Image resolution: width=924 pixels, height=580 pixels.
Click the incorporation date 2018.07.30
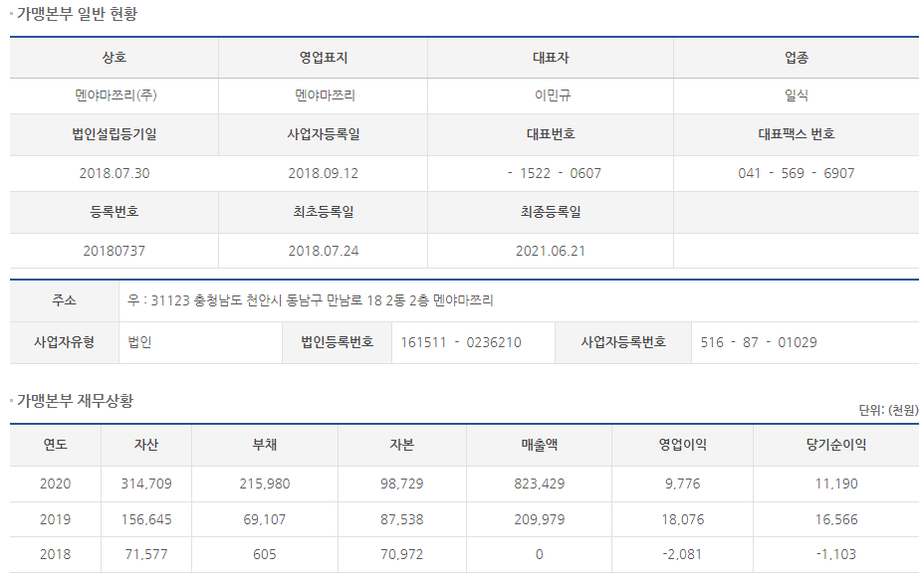(x=115, y=173)
